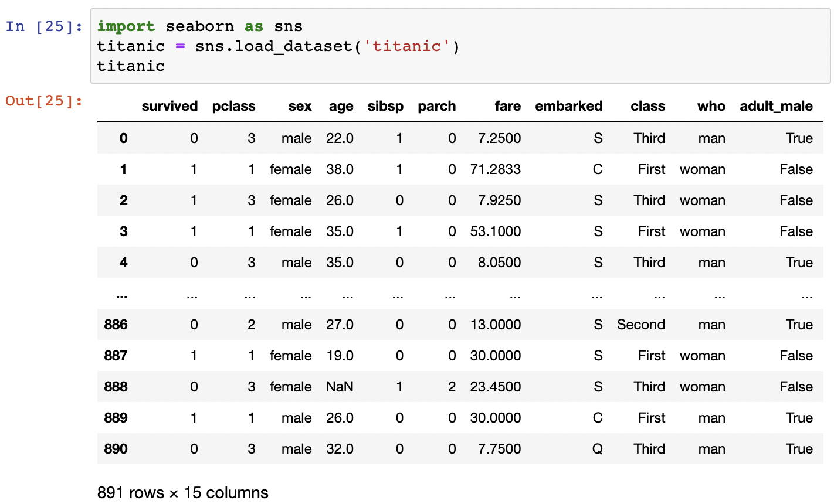Image resolution: width=834 pixels, height=504 pixels.
Task: Click the NaN age value
Action: pos(340,387)
